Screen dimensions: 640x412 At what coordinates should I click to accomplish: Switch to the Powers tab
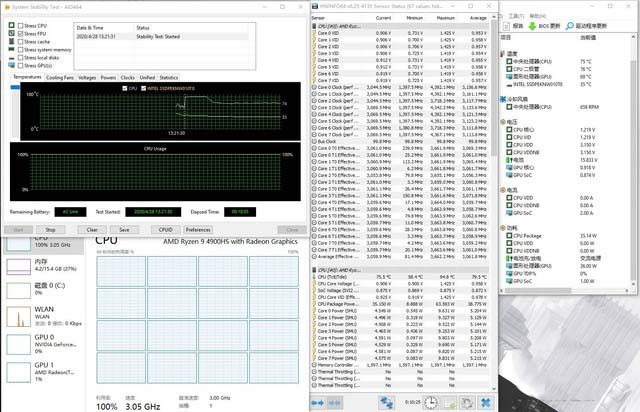tap(108, 78)
